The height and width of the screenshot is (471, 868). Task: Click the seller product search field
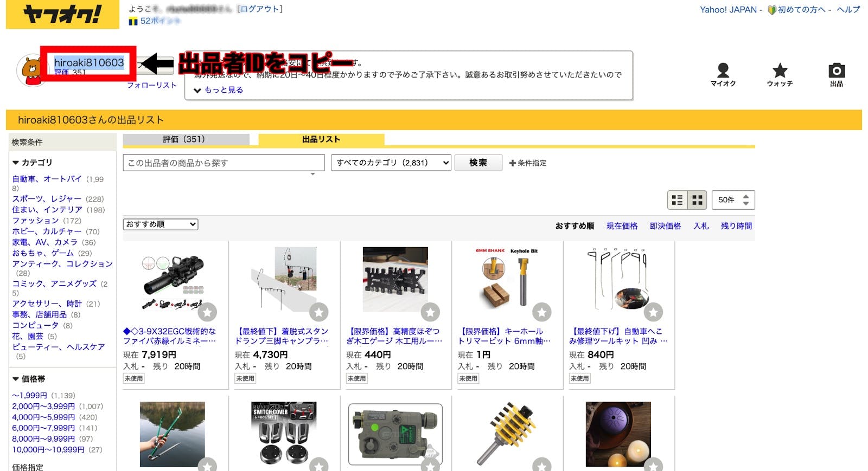point(223,163)
